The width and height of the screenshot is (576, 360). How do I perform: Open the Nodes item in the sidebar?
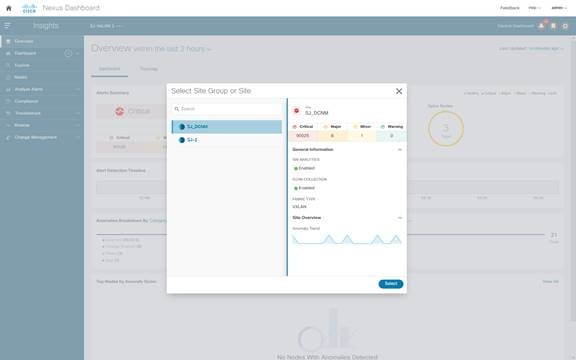click(x=42, y=77)
